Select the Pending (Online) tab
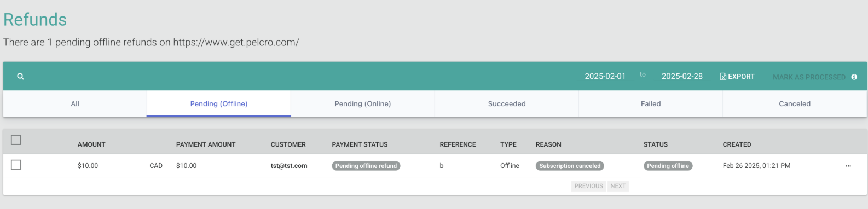This screenshot has width=868, height=209. pyautogui.click(x=363, y=104)
